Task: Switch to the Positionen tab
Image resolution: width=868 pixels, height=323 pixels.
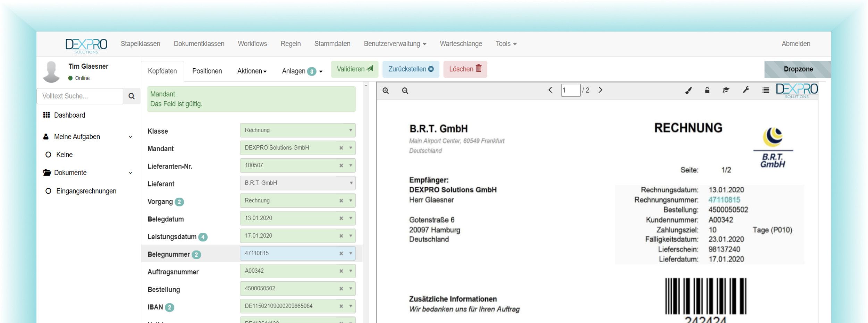Action: [207, 71]
